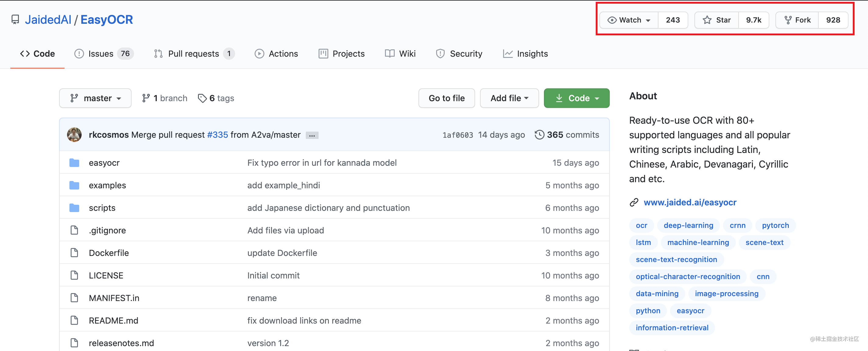Click the branch icon beside 1 branch
This screenshot has width=868, height=351.
(146, 98)
